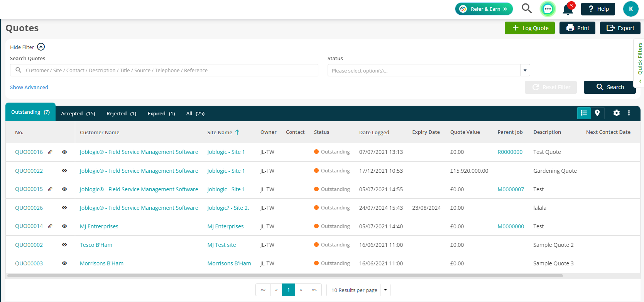Focus the Search Quotes input field
Image resolution: width=644 pixels, height=302 pixels.
click(164, 70)
